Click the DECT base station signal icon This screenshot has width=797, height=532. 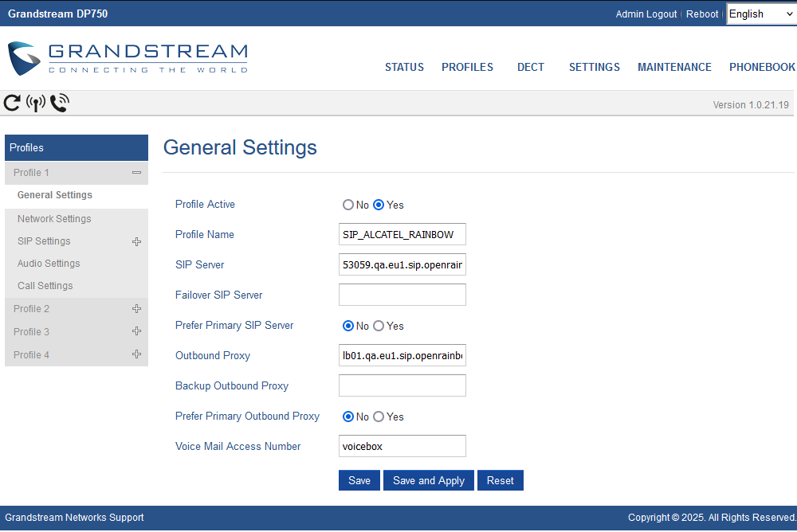click(x=36, y=103)
